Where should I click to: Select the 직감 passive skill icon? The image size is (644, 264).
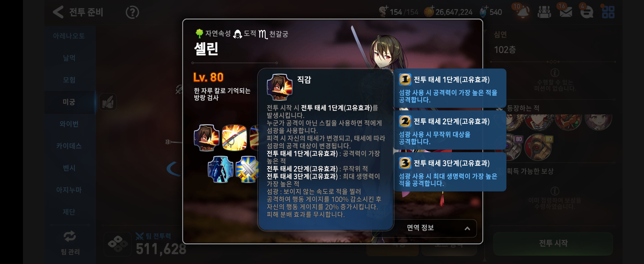tap(207, 138)
